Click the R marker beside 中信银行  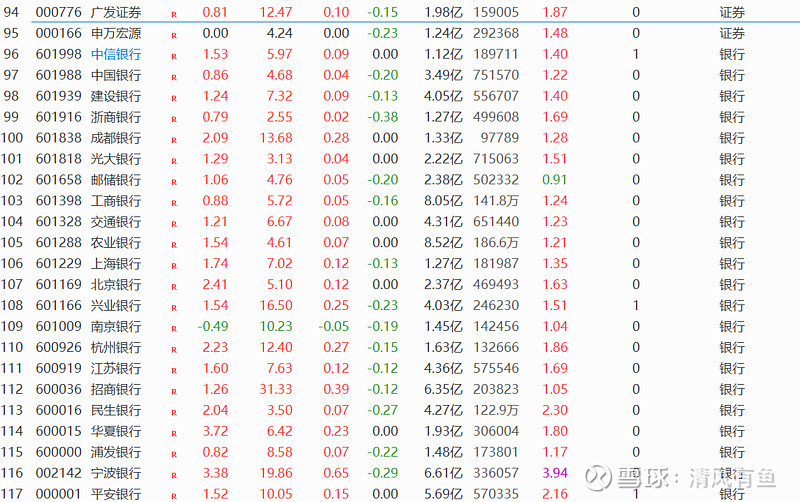(x=174, y=57)
